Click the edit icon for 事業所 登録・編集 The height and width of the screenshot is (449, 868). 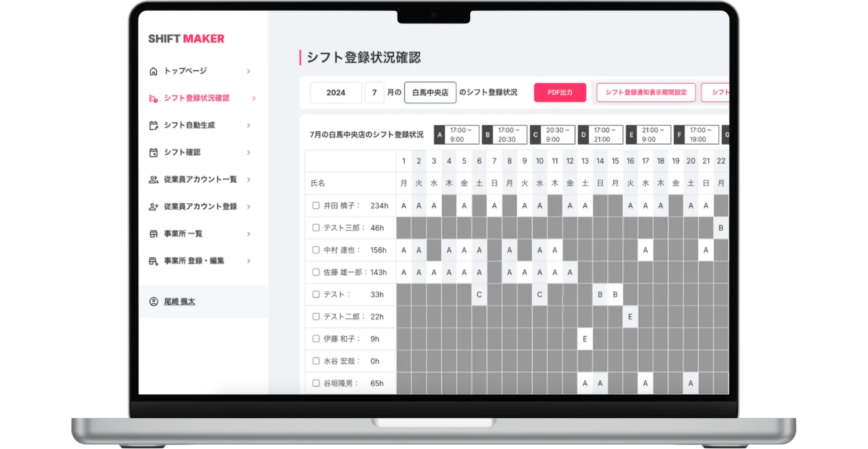(x=154, y=260)
